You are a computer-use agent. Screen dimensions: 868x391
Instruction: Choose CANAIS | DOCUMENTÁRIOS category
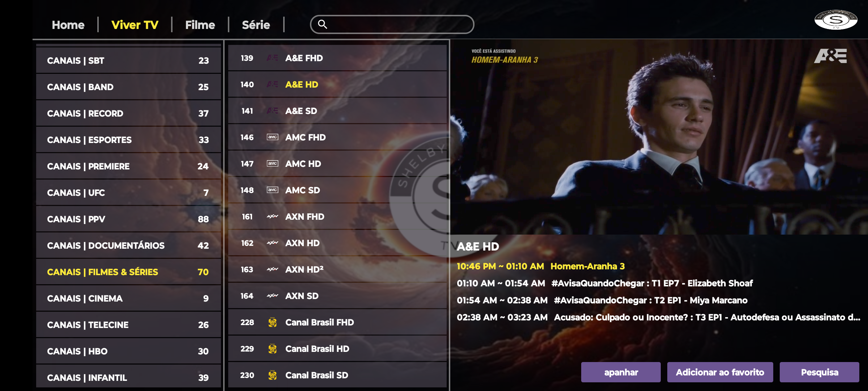(128, 245)
